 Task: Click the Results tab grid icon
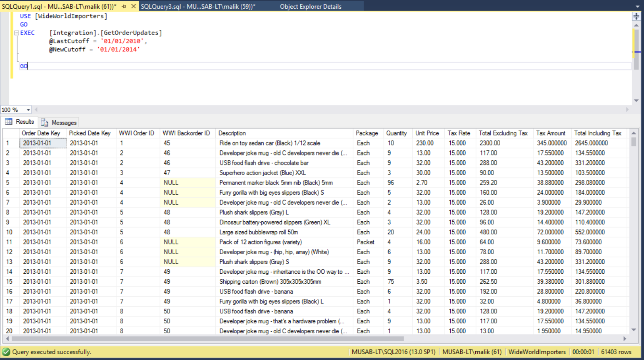click(9, 122)
